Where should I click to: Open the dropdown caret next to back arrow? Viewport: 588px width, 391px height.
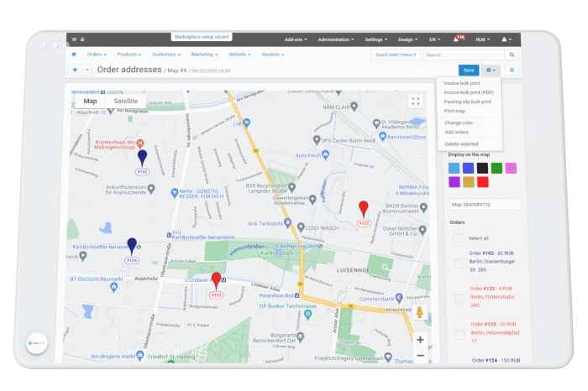[87, 70]
